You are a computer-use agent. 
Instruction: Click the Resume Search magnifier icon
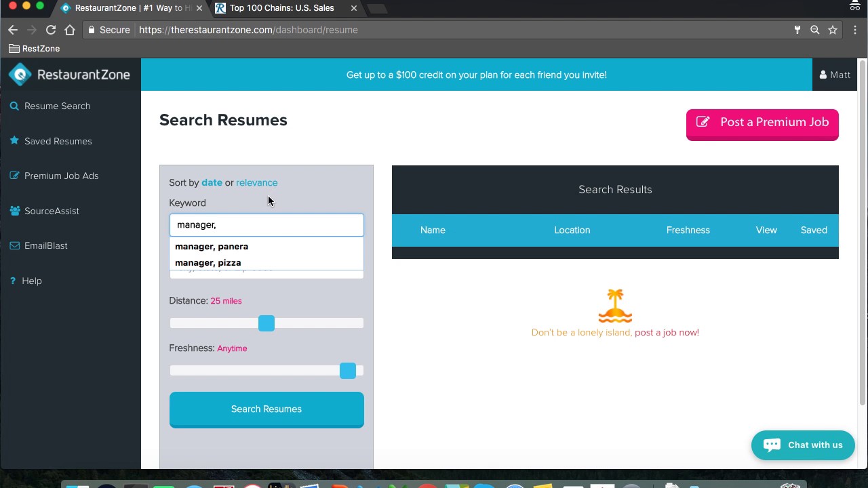click(x=14, y=106)
